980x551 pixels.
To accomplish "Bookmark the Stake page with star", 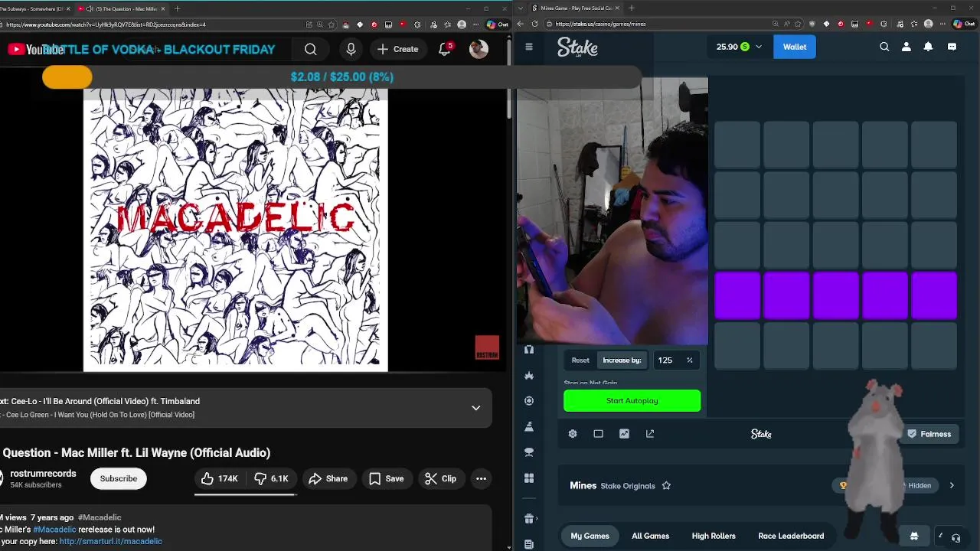I will (799, 24).
